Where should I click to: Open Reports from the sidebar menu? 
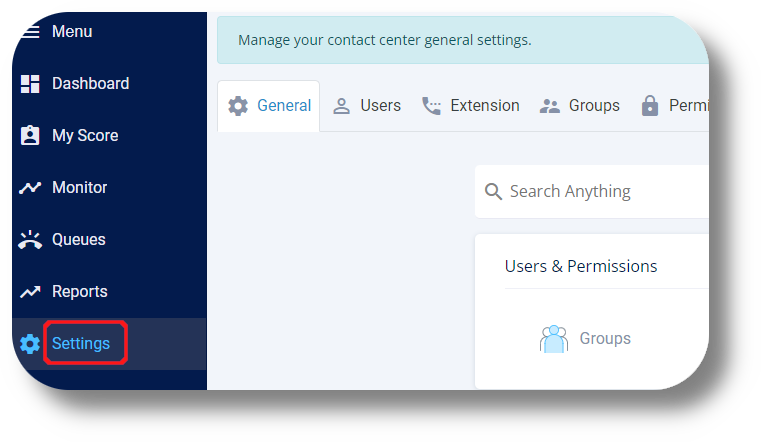pos(80,292)
